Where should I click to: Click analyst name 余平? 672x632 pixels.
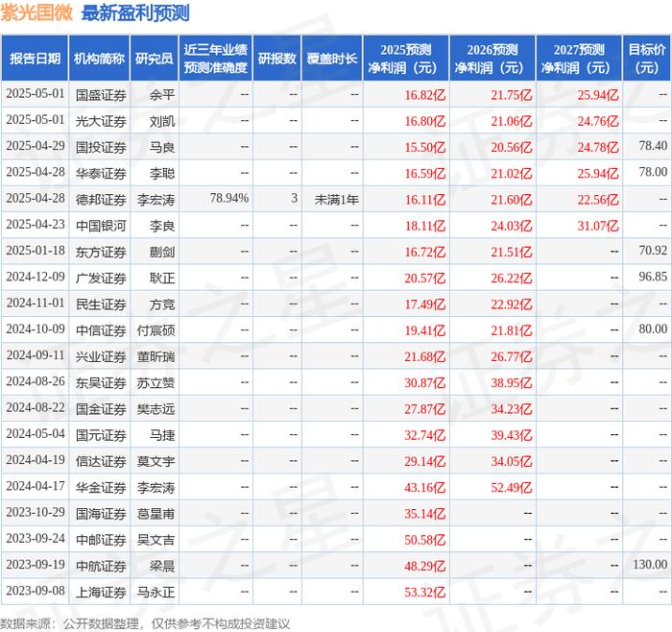(x=162, y=95)
